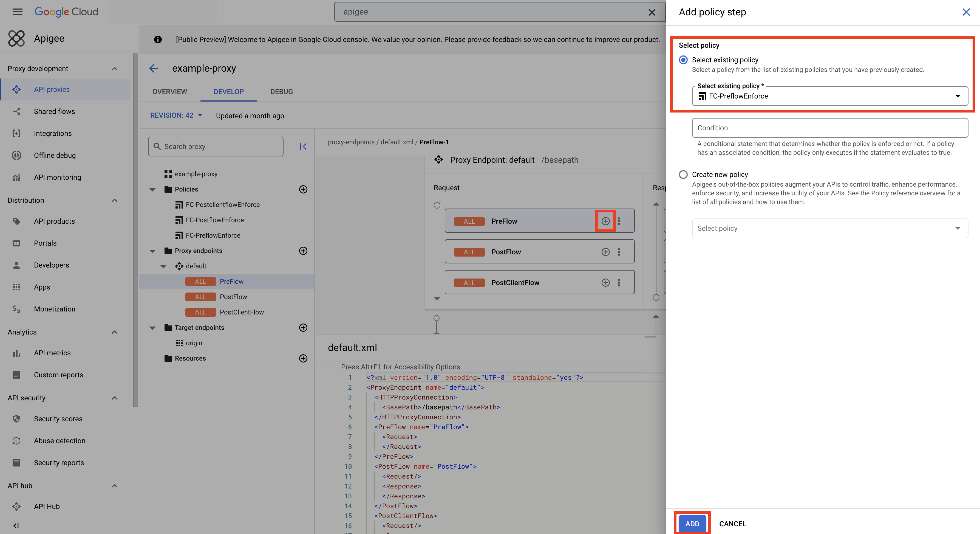This screenshot has height=534, width=980.
Task: Open the FC-PreflowEnforce policy dropdown
Action: pyautogui.click(x=829, y=96)
